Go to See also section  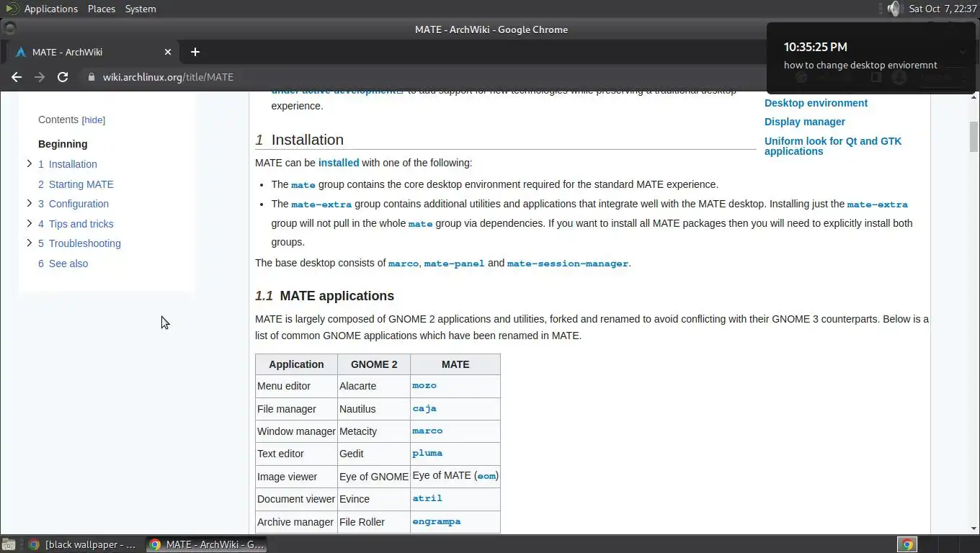coord(63,264)
